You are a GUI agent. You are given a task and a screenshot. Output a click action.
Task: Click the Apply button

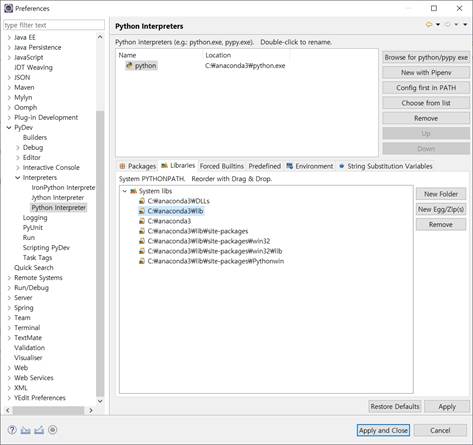[447, 407]
